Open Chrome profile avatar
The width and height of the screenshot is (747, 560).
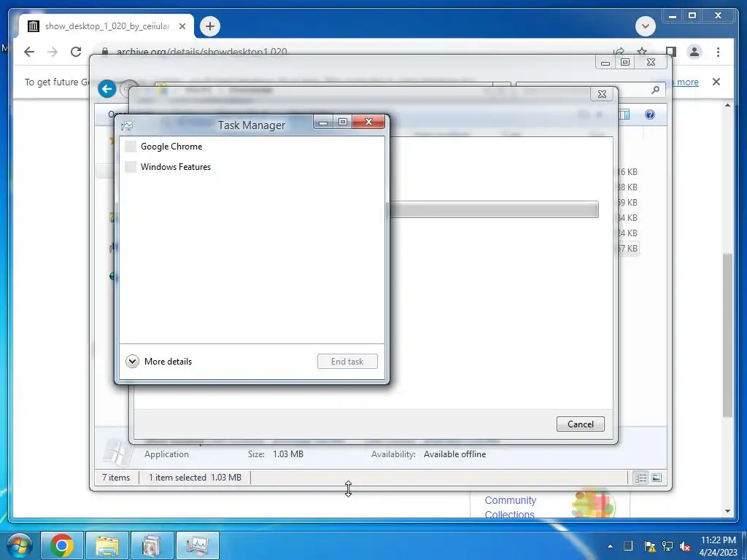(x=694, y=52)
